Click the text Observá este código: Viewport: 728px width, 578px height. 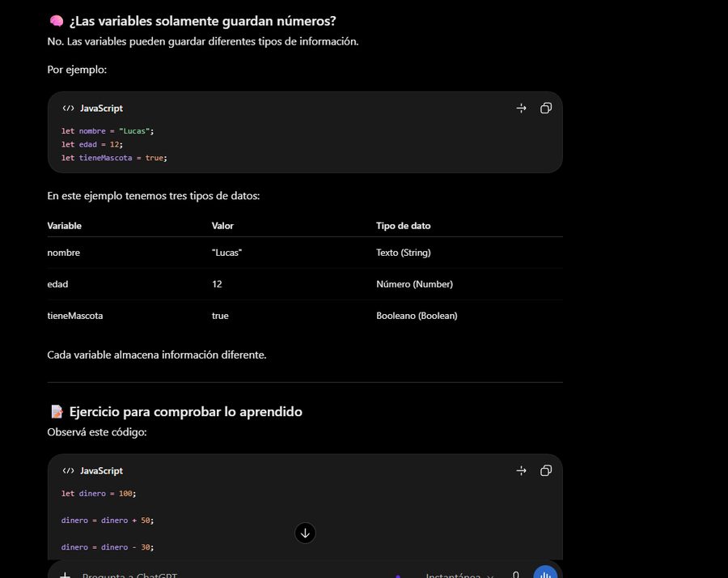(x=97, y=432)
